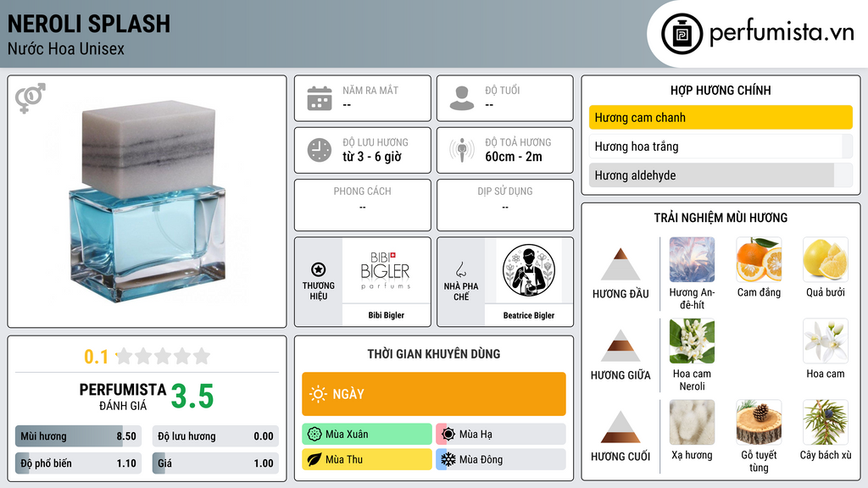868x488 pixels.
Task: Click the Hương đầu pyramid icon
Action: pyautogui.click(x=620, y=264)
